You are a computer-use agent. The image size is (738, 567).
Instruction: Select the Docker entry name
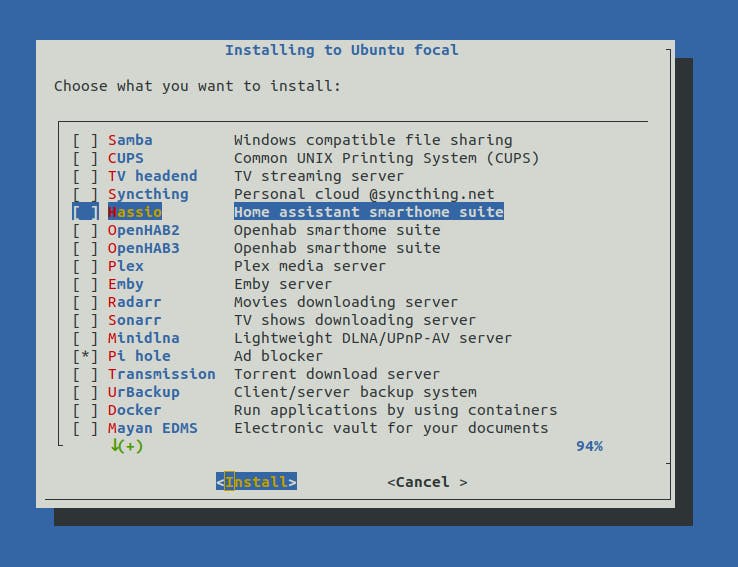(x=135, y=410)
